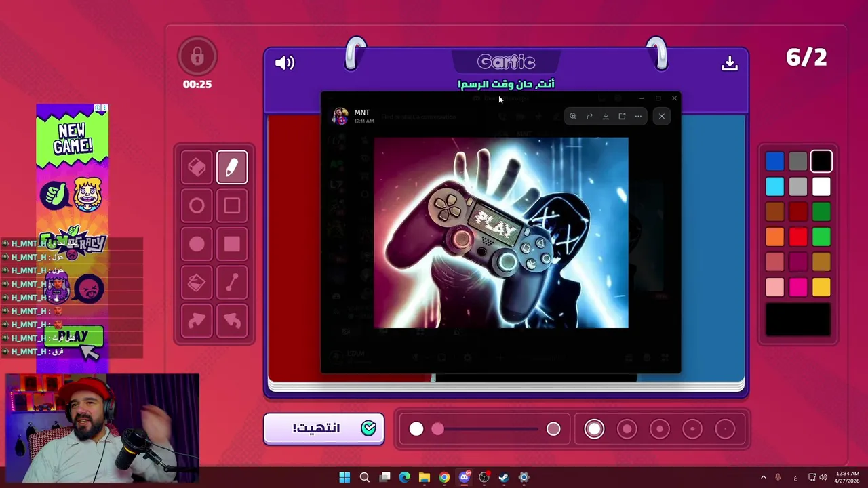Download the drawing from the Gartic header
This screenshot has width=868, height=488.
(x=730, y=63)
